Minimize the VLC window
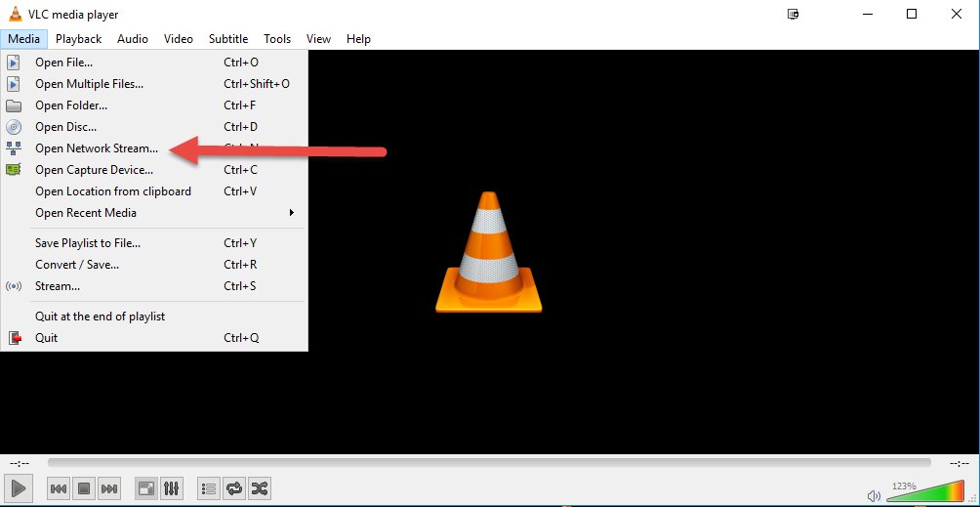Image resolution: width=980 pixels, height=507 pixels. pyautogui.click(x=867, y=14)
